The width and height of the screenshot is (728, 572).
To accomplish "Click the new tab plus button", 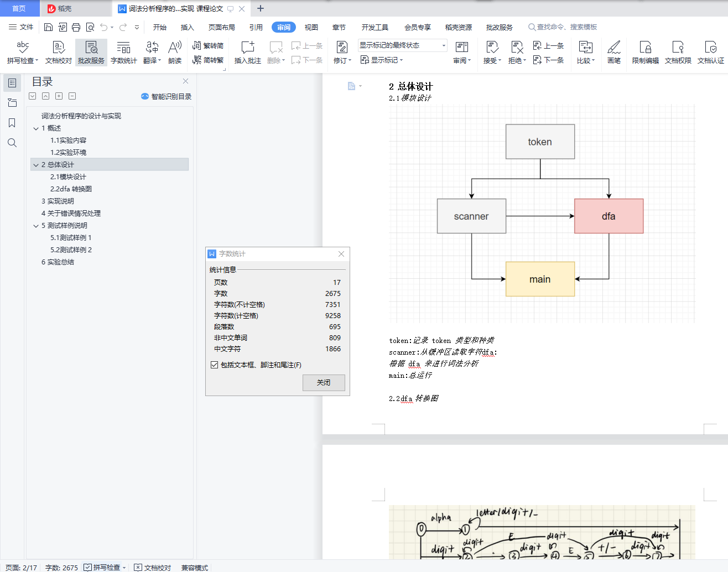I will (x=261, y=8).
